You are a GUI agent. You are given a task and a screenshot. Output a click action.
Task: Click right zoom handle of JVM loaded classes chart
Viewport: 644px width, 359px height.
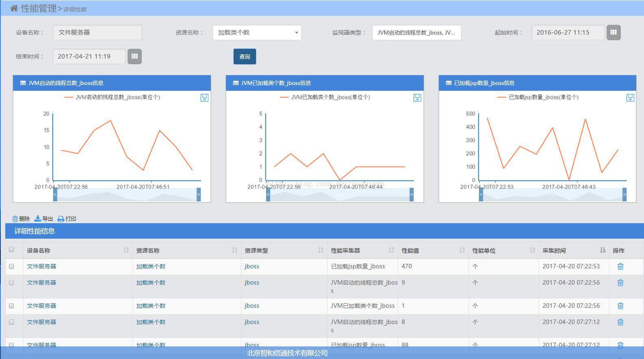412,194
